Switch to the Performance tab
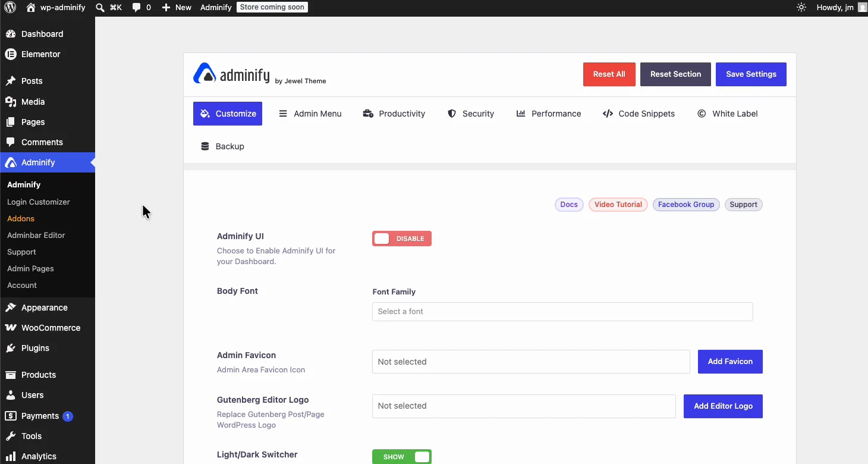Screen dimensions: 868x464 (549, 114)
